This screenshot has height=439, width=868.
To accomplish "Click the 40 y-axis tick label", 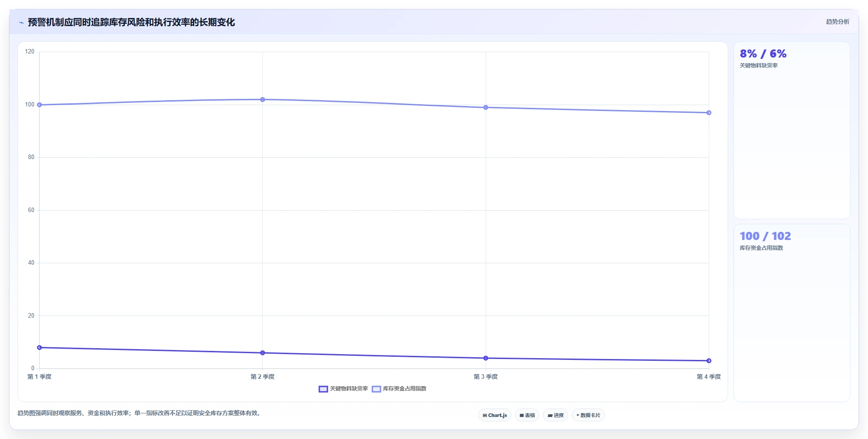I will tap(31, 263).
